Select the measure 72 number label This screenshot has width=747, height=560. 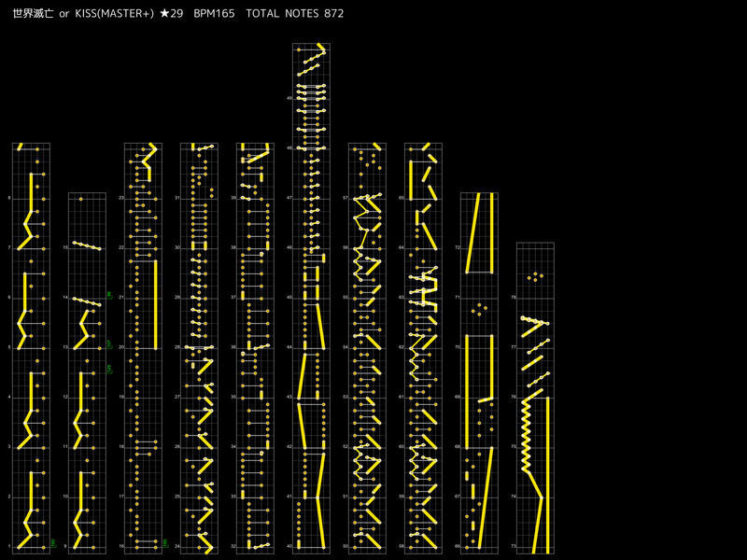point(457,248)
